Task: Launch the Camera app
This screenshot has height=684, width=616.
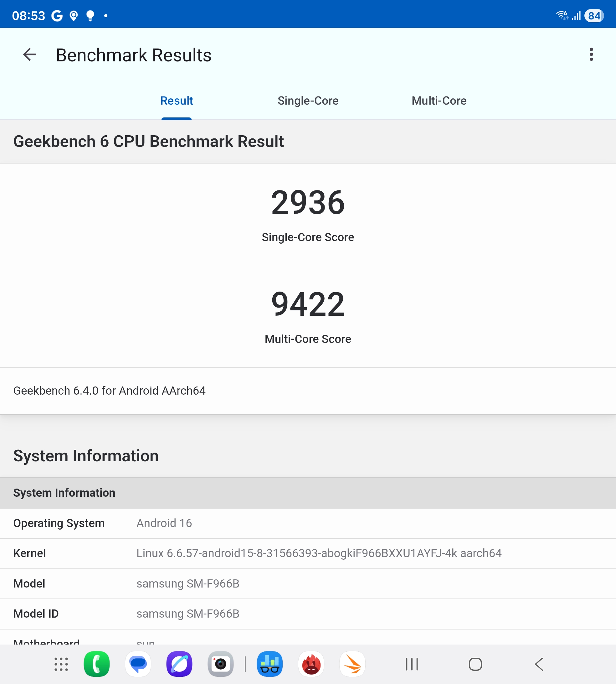Action: pyautogui.click(x=220, y=664)
